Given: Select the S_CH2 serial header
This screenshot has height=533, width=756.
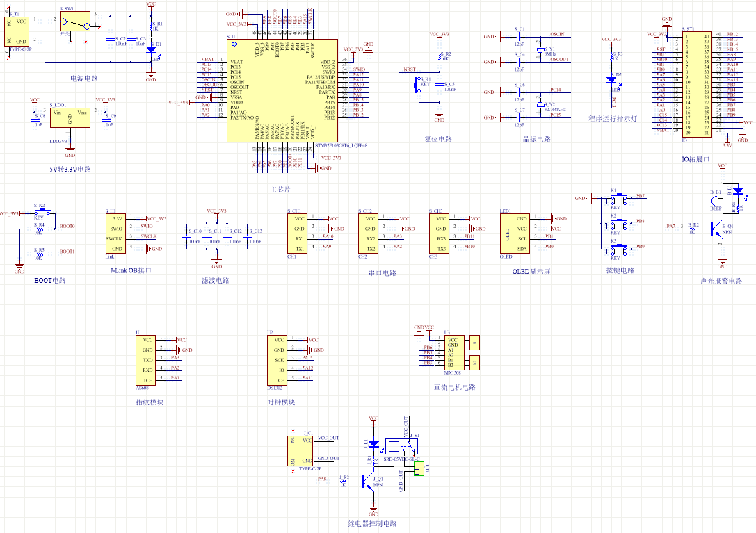Looking at the screenshot, I should pos(369,233).
